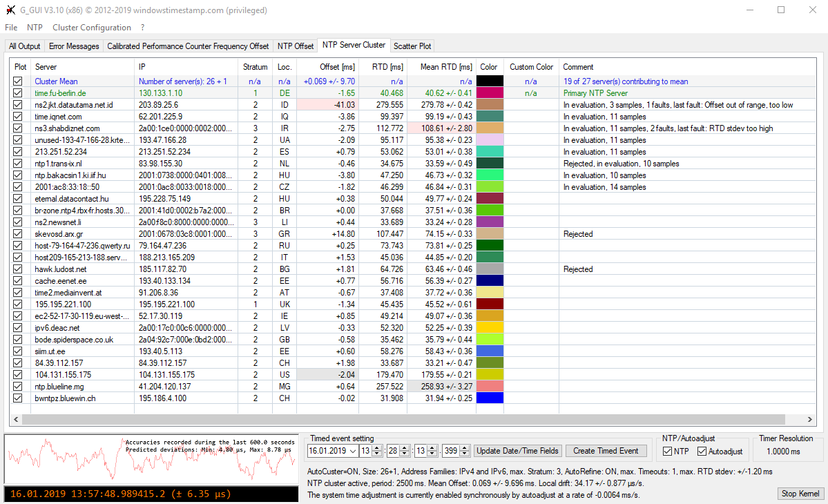Screen dimensions: 828x504
Task: Increase the timed event minute value
Action: (x=405, y=449)
